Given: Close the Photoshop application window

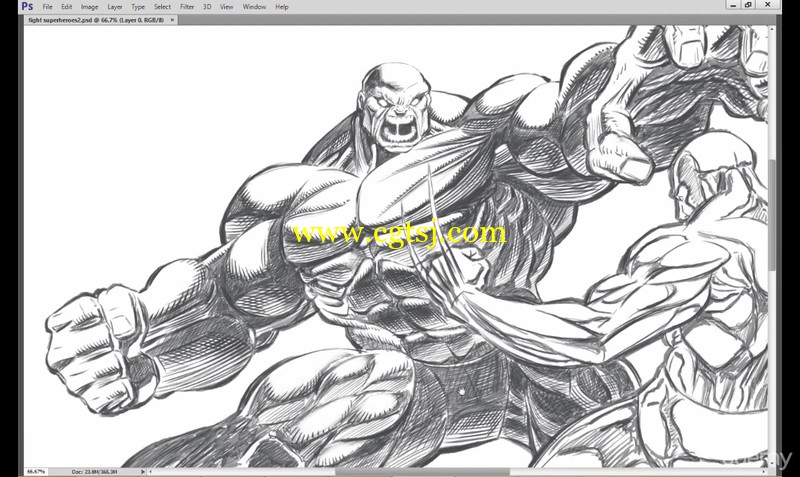Looking at the screenshot, I should tap(767, 5).
